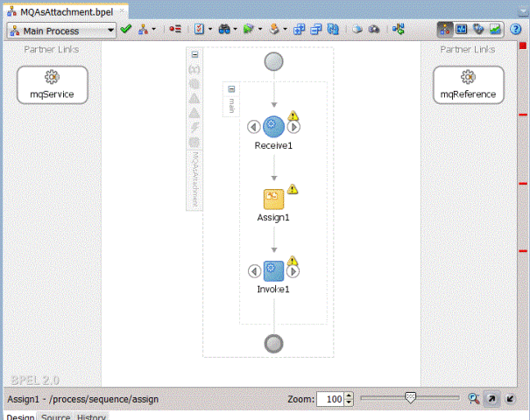This screenshot has width=530, height=420.
Task: Click warning icon above Assign1
Action: (x=293, y=189)
